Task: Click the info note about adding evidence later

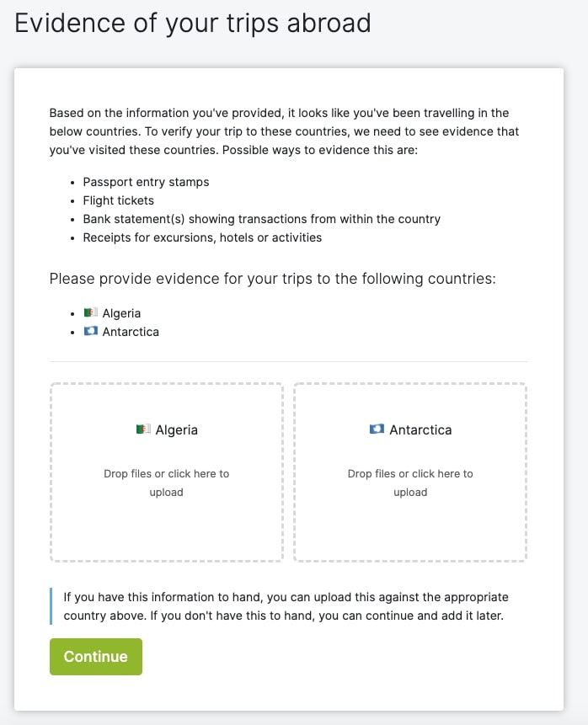Action: (x=286, y=606)
